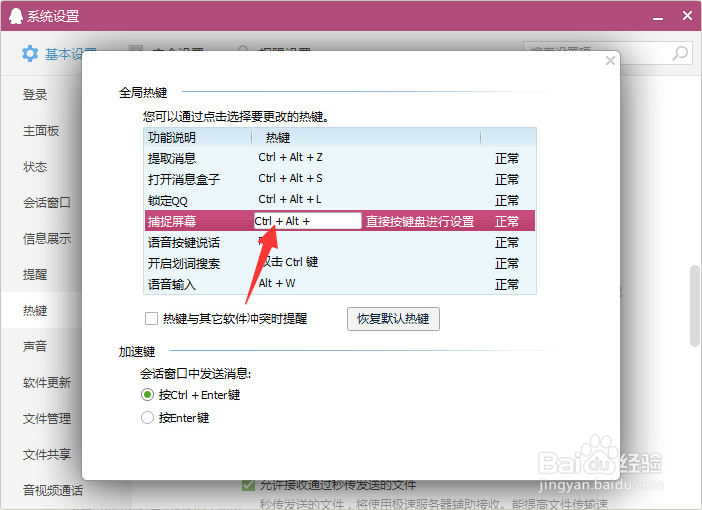This screenshot has width=702, height=510.
Task: Click the QQ penguin logo in title bar
Action: pyautogui.click(x=16, y=16)
